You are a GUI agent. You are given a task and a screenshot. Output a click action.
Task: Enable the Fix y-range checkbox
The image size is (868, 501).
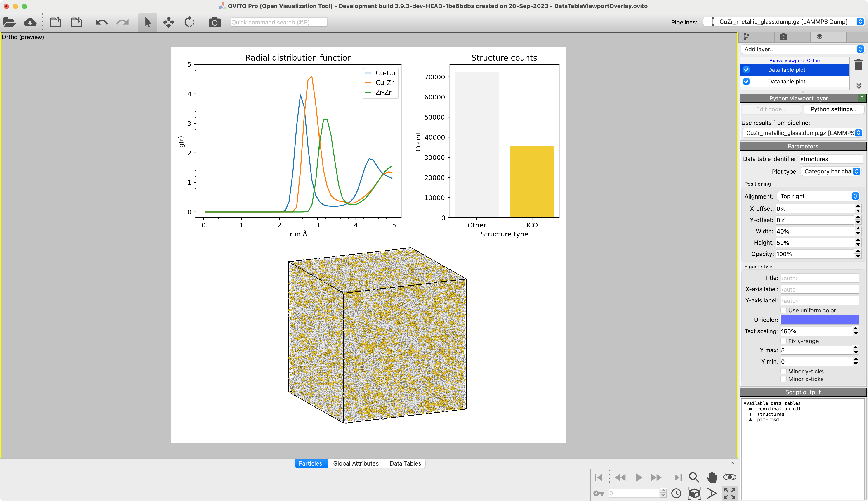[x=783, y=341]
